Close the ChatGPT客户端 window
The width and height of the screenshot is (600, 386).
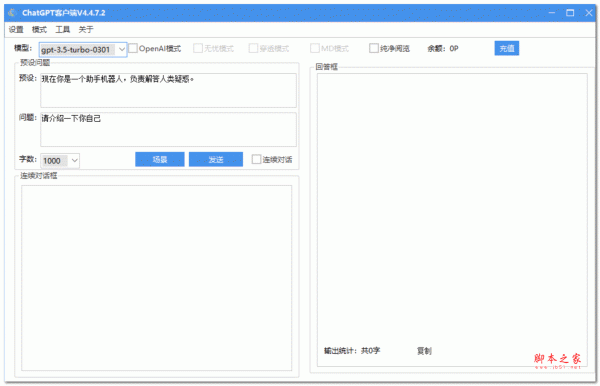(x=589, y=13)
